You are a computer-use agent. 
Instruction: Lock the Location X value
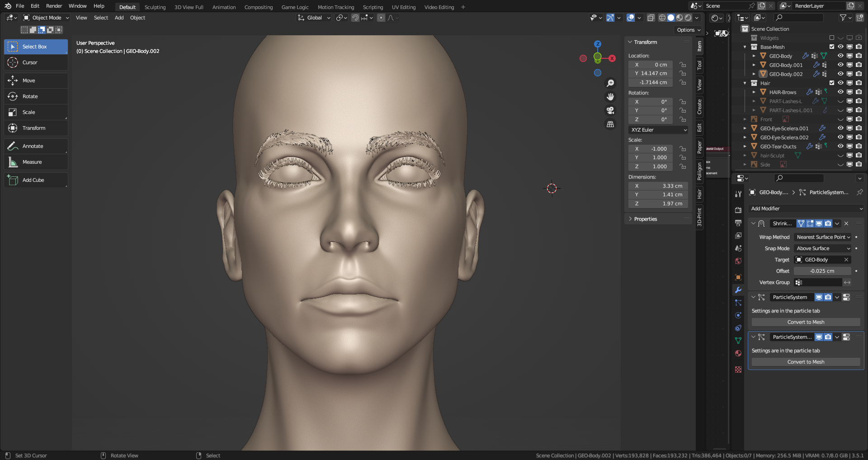pos(683,65)
